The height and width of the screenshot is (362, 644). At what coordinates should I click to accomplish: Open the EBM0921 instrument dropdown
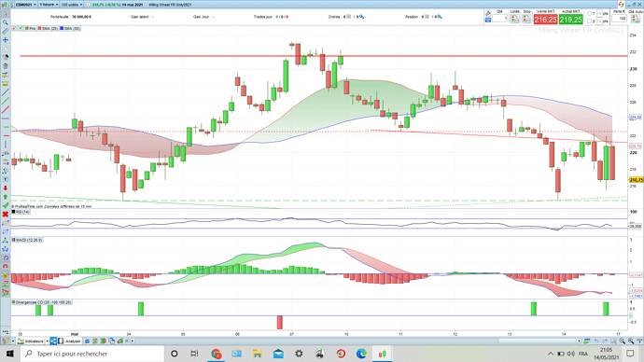click(25, 5)
